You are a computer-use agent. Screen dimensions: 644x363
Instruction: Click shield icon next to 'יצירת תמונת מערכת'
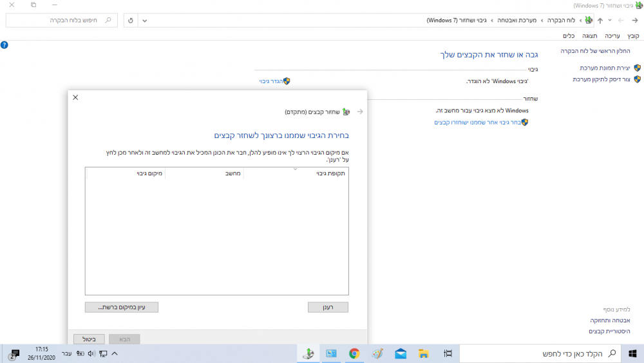(x=637, y=68)
